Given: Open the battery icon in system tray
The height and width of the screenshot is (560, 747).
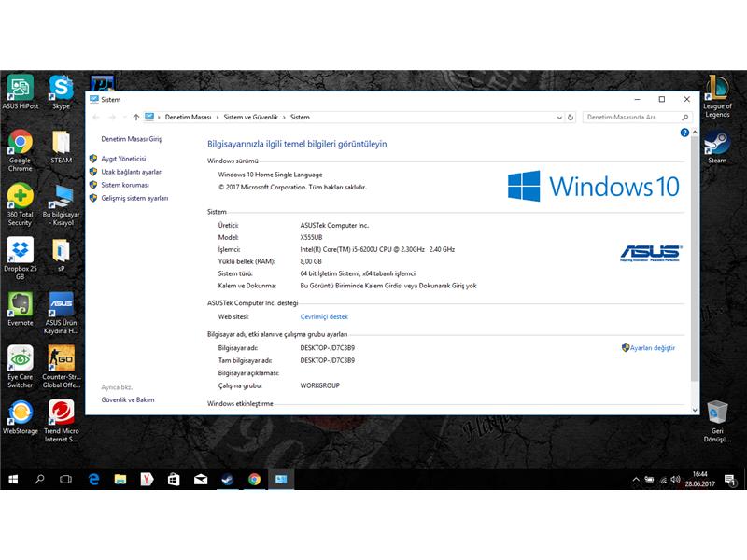Looking at the screenshot, I should [x=649, y=480].
